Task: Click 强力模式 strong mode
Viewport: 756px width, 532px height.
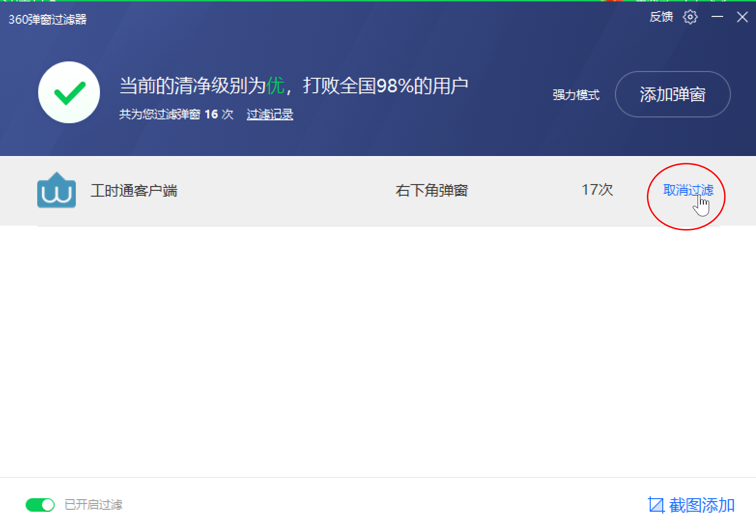Action: click(x=576, y=95)
